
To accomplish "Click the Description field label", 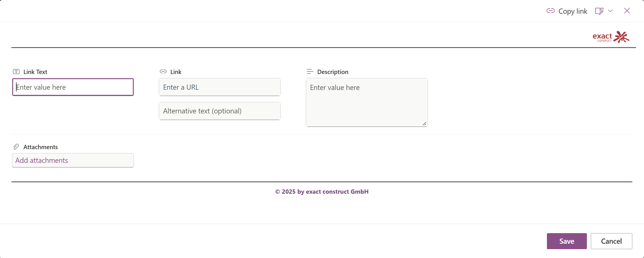I will click(x=333, y=72).
